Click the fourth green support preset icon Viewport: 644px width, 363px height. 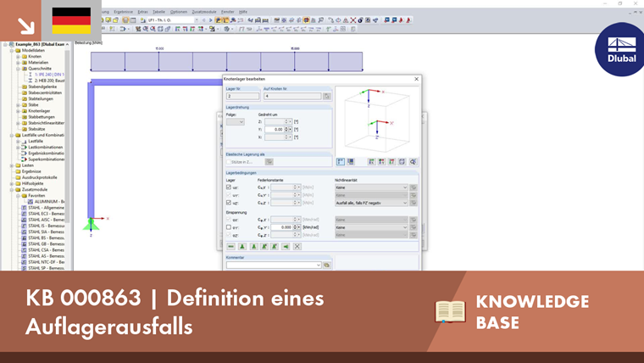point(275,247)
